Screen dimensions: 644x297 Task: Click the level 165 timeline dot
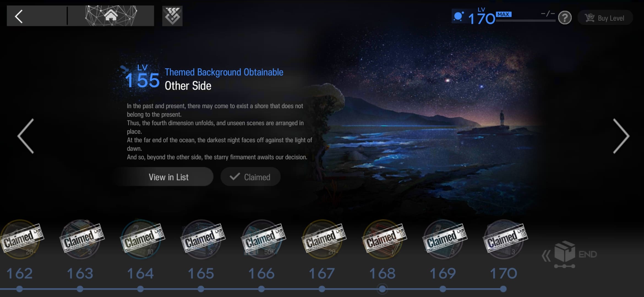201,289
